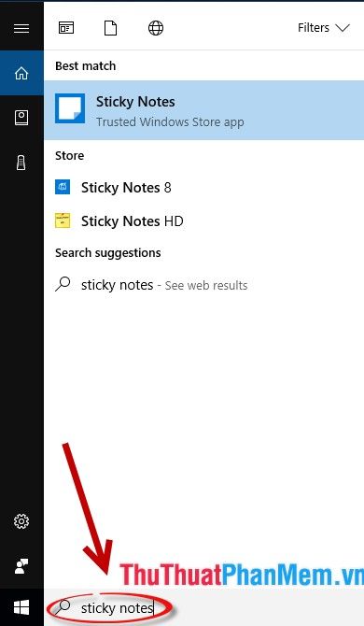Click the Best match heading text
The width and height of the screenshot is (364, 626).
coord(85,66)
